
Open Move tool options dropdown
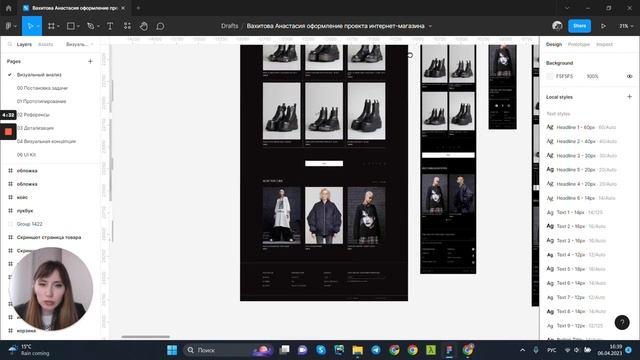[38, 26]
